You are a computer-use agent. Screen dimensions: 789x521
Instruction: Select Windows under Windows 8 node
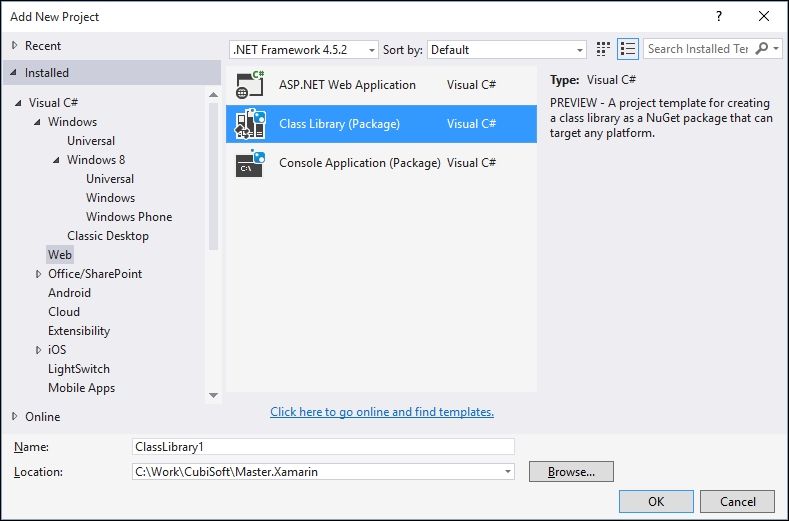(110, 198)
